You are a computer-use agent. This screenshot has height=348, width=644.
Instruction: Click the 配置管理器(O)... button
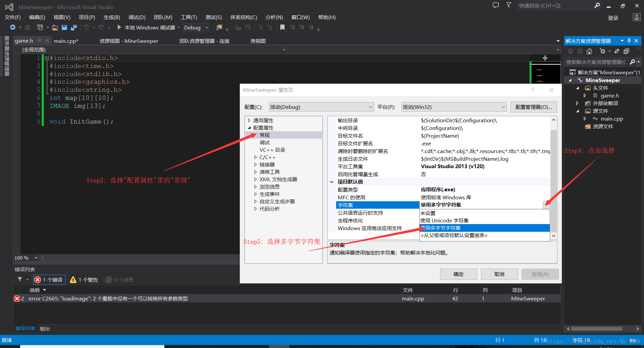point(534,107)
